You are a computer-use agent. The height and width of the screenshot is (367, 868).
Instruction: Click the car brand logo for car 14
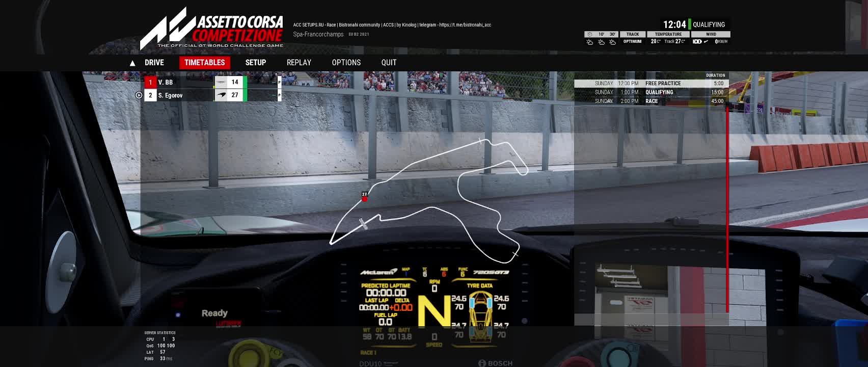[221, 82]
